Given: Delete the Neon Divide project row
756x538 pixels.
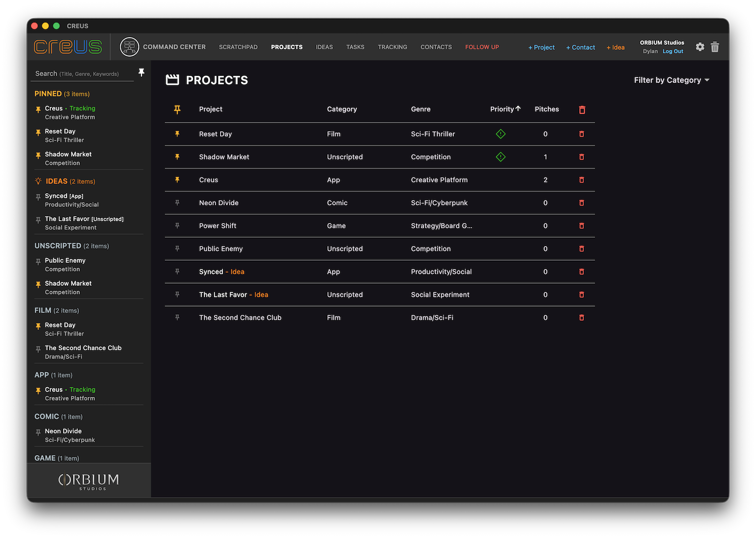Looking at the screenshot, I should point(581,203).
